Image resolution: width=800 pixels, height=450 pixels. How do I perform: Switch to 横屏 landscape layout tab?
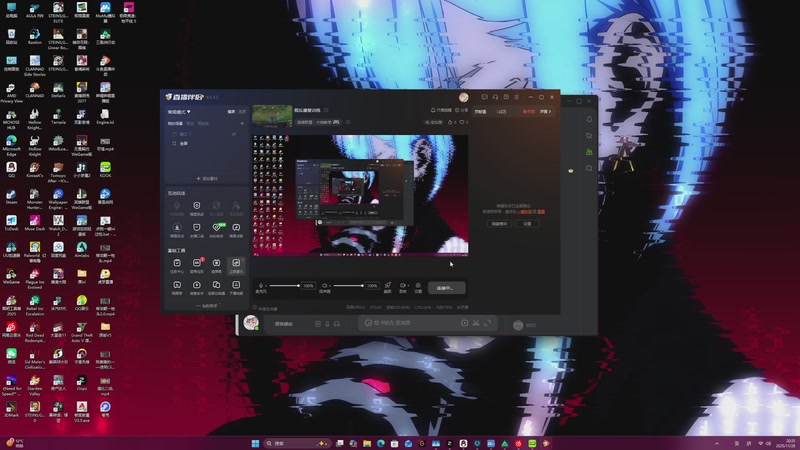pyautogui.click(x=231, y=112)
